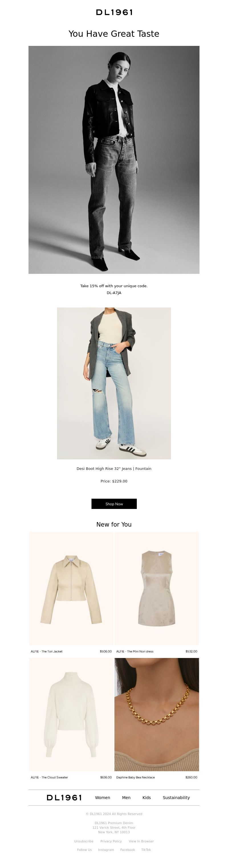Open the ALFIE Cloud Sweater image
The height and width of the screenshot is (868, 228).
click(x=71, y=714)
